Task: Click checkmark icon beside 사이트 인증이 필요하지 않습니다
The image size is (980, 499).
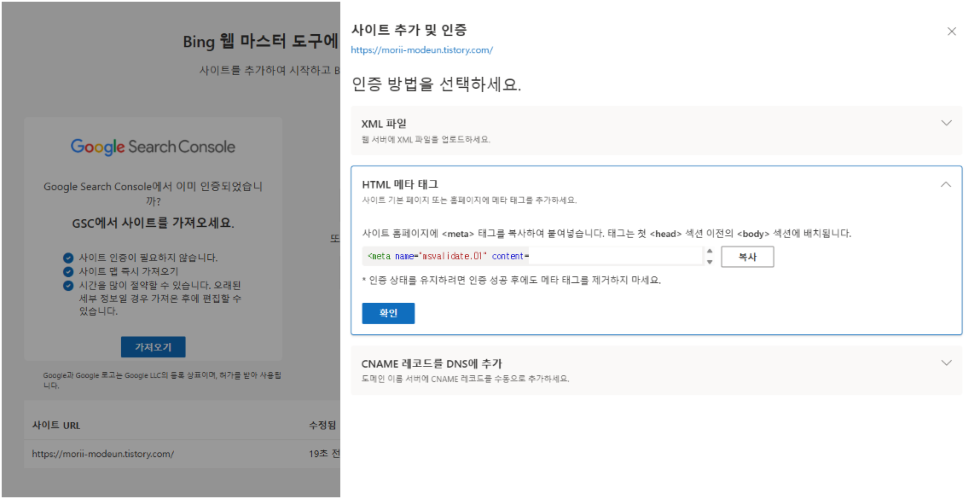Action: pos(68,258)
